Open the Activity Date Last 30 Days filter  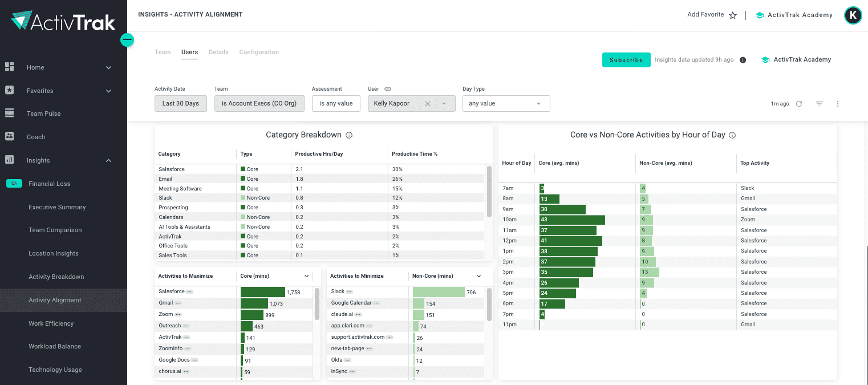181,104
